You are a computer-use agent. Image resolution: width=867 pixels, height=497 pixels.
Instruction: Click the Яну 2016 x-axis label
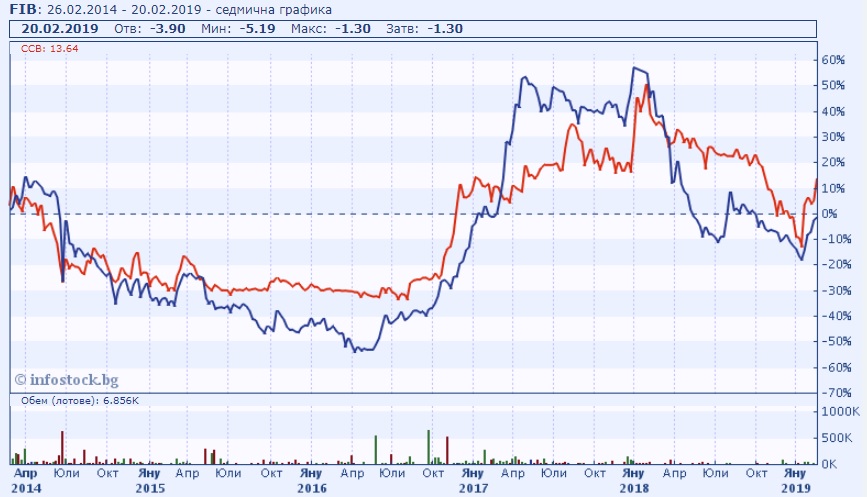(311, 480)
